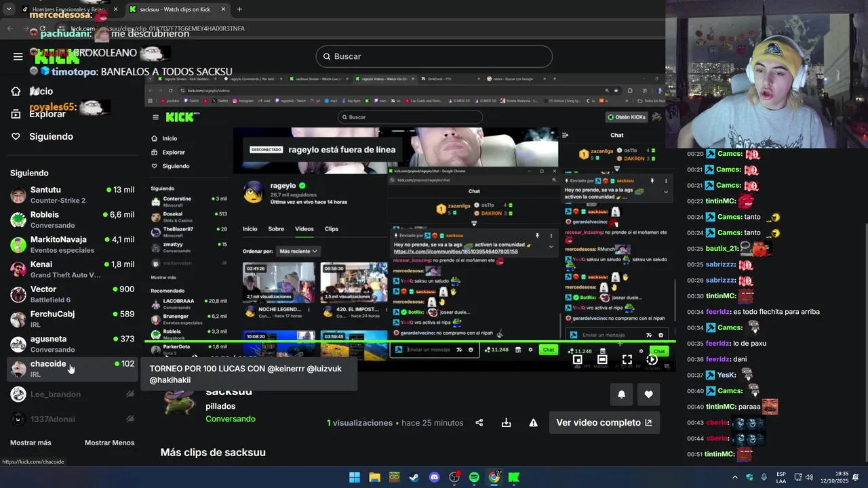Open the Kick hamburger sidebar menu

coord(18,56)
